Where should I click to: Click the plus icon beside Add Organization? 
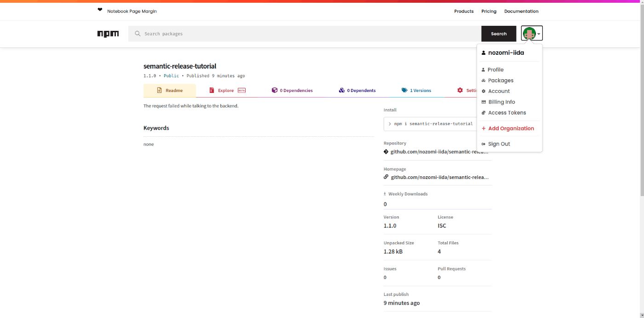pyautogui.click(x=483, y=128)
